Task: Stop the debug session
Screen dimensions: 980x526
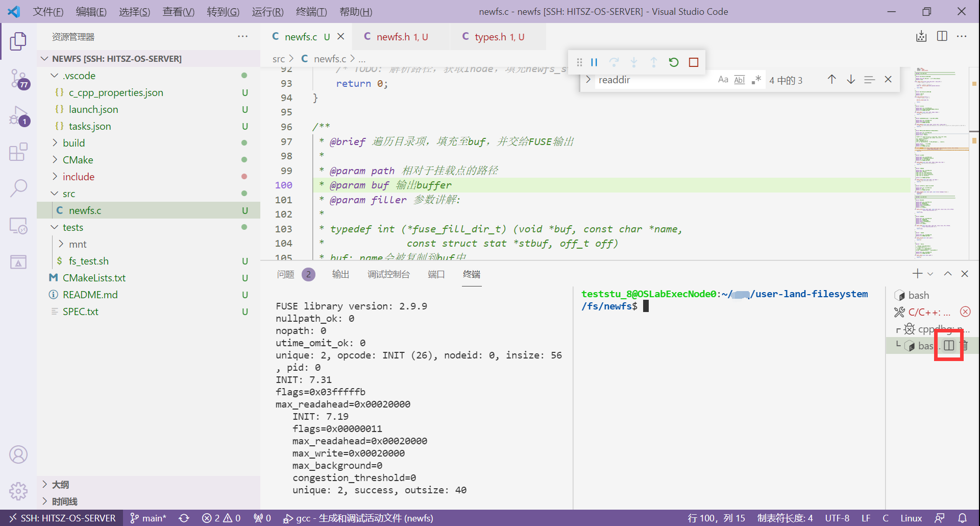Action: point(693,62)
